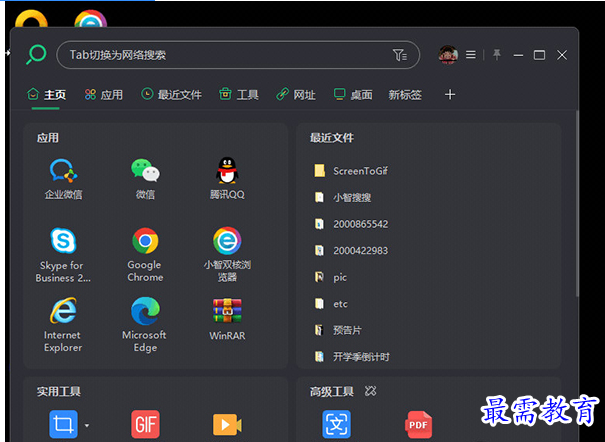Open the red GIF recording tool
Image resolution: width=605 pixels, height=442 pixels.
coord(145,424)
